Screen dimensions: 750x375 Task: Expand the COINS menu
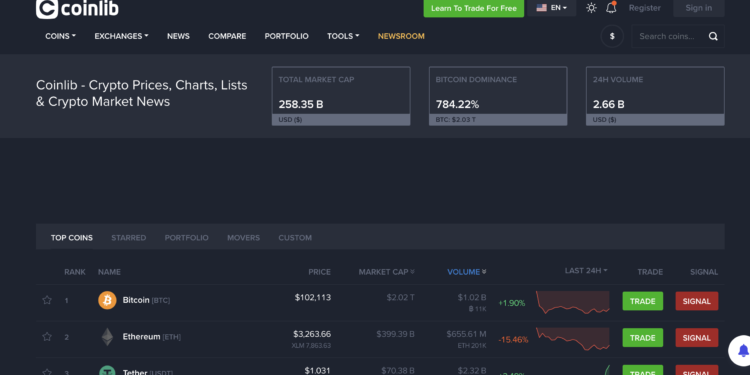click(x=60, y=36)
